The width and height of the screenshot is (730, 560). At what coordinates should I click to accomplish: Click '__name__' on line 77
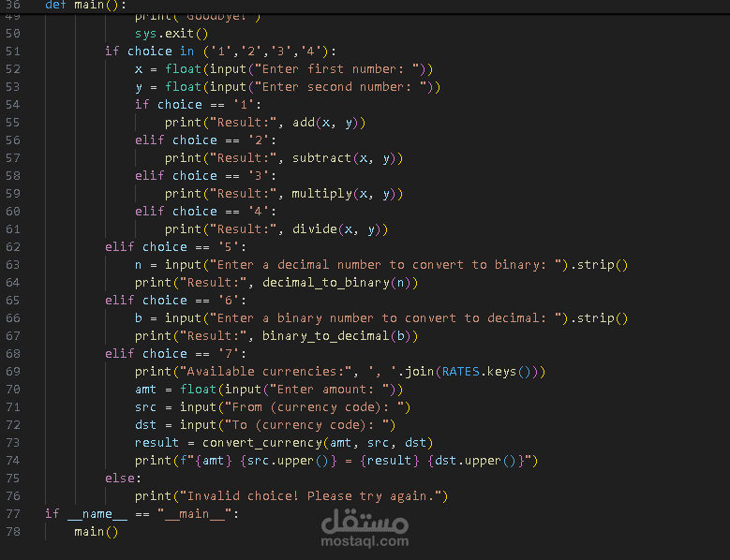click(x=97, y=514)
